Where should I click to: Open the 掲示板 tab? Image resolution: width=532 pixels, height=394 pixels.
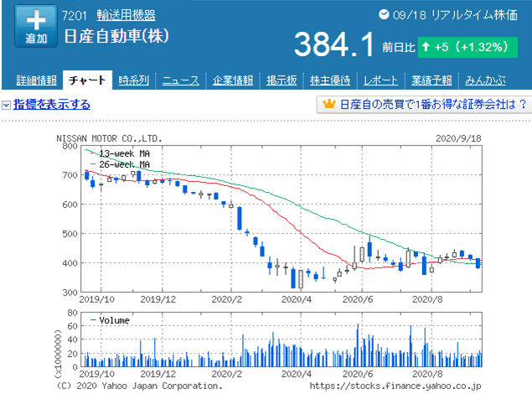coord(281,80)
